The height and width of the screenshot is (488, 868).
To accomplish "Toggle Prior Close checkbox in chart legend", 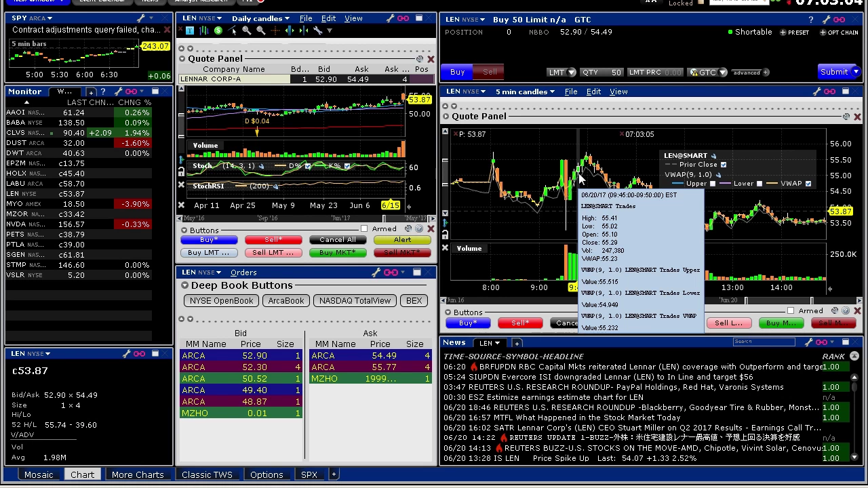I will coord(724,165).
